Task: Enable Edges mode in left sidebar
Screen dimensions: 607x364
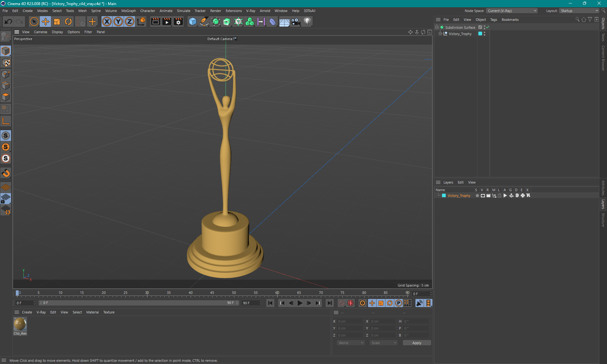Action: [6, 86]
